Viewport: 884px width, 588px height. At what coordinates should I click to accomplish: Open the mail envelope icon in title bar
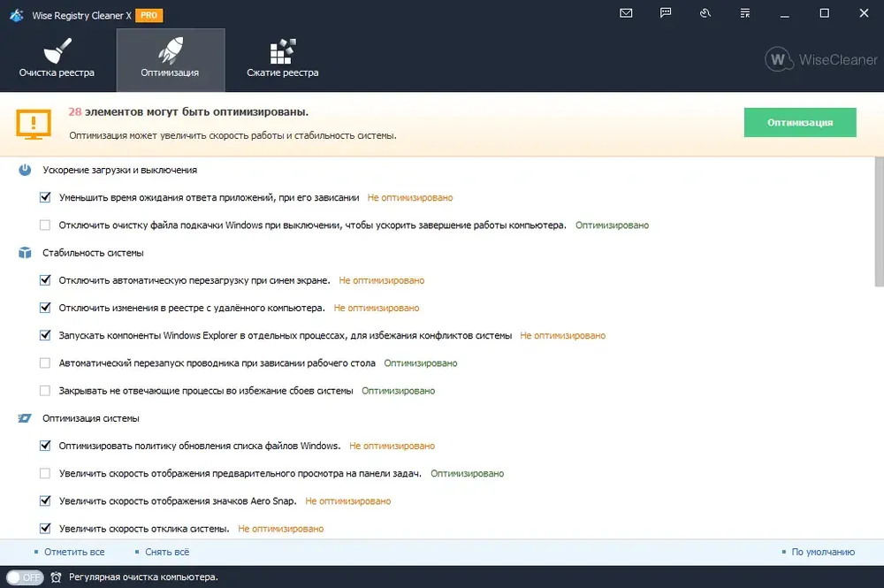pos(626,13)
